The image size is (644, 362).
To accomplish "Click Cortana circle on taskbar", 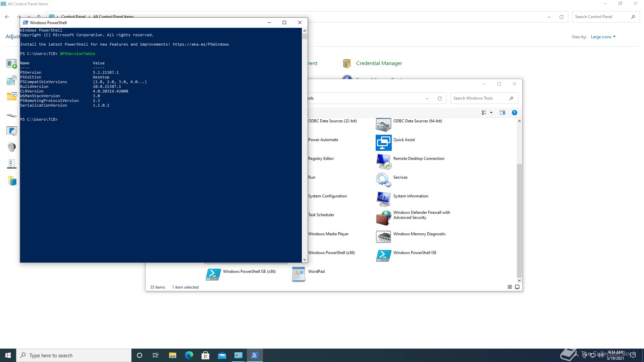I will 140,355.
